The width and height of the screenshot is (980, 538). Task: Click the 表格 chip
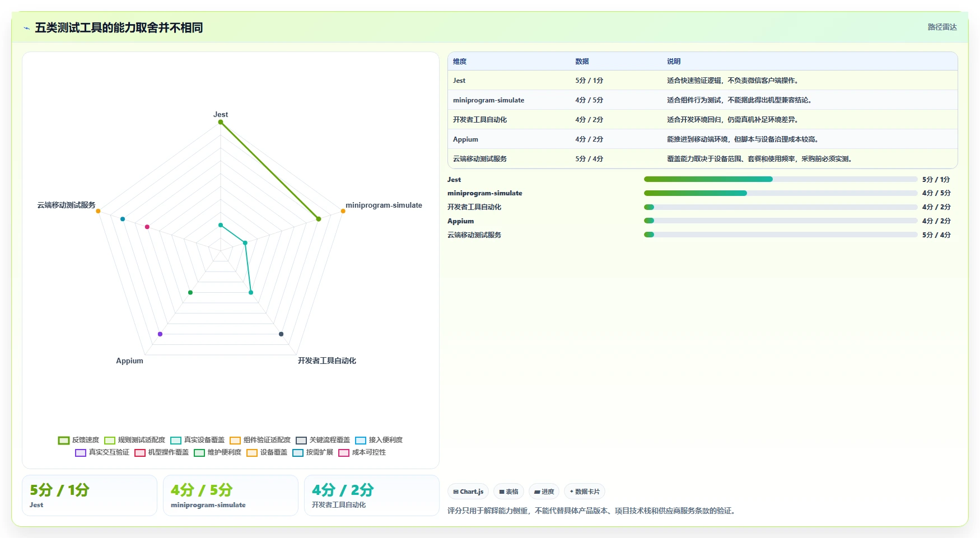point(508,492)
